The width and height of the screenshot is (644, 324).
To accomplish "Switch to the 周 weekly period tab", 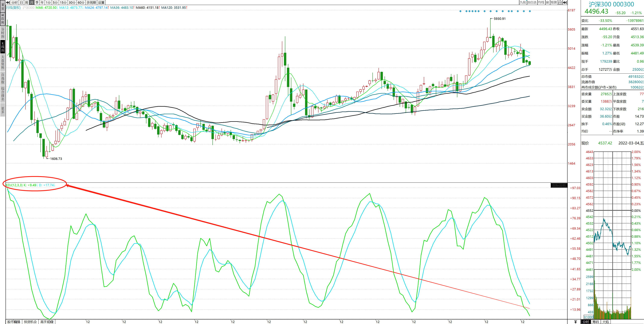I will coord(26,3).
